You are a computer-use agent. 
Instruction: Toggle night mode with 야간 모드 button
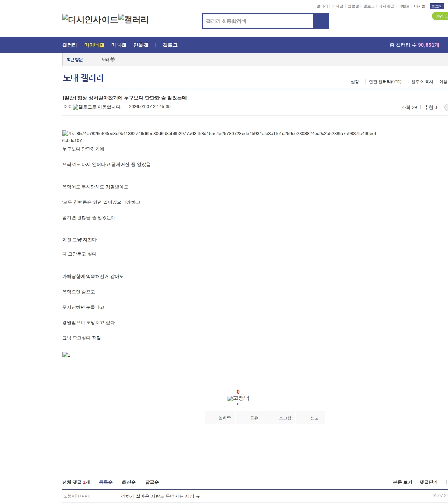point(440,16)
